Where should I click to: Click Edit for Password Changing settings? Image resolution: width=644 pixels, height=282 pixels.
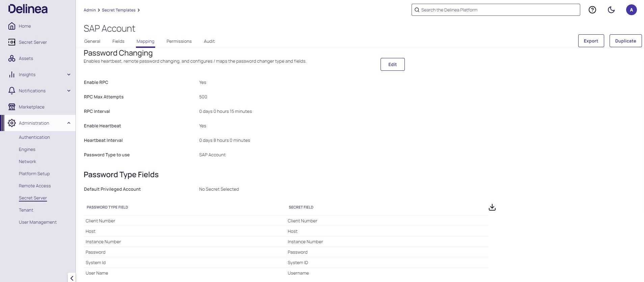coord(392,64)
